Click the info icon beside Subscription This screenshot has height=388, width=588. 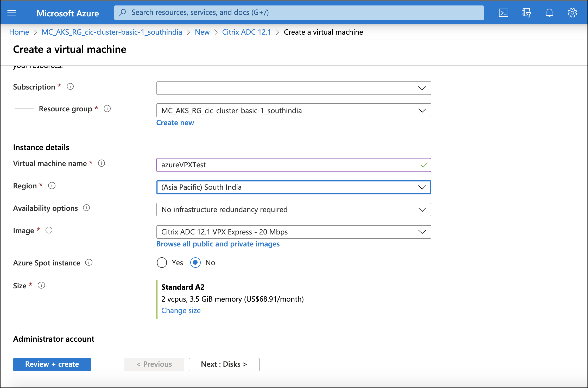(70, 86)
